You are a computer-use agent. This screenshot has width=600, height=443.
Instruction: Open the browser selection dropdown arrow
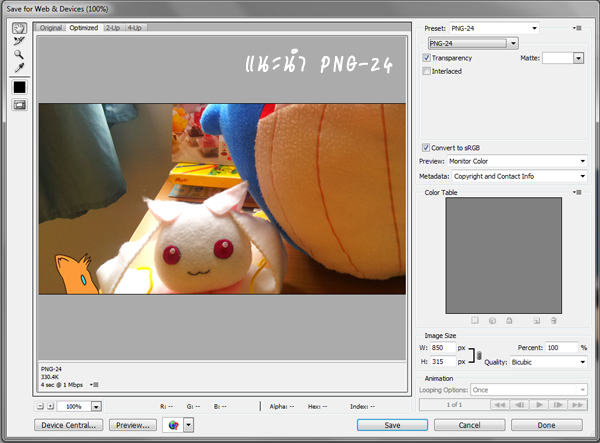point(189,425)
